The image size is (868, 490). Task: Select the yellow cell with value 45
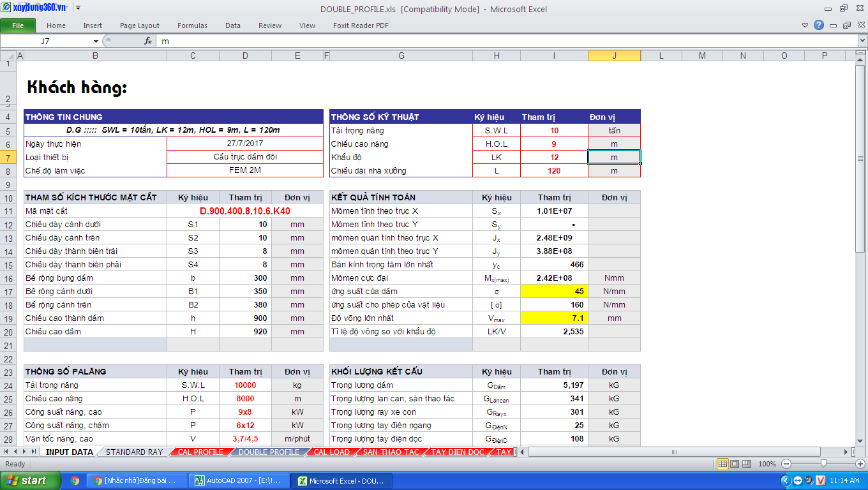554,291
